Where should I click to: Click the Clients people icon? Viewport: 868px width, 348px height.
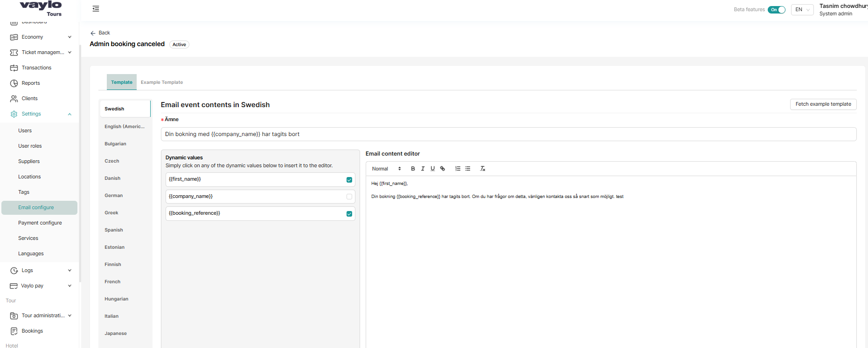[x=14, y=99]
